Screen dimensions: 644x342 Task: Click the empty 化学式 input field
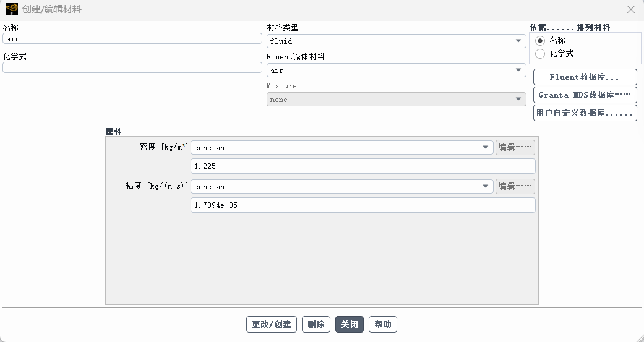(132, 67)
